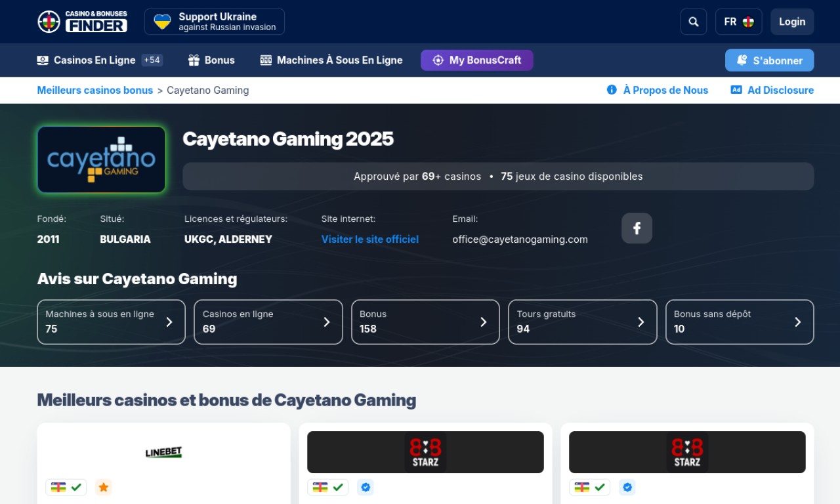Open the Bonus sans dépôt 10 card
Viewport: 840px width, 504px height.
click(740, 322)
